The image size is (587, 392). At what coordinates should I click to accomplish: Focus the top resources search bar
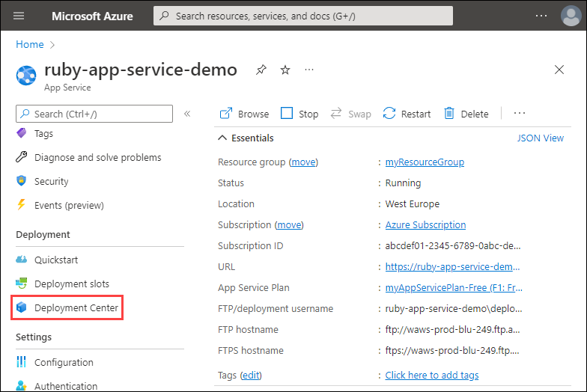click(302, 16)
